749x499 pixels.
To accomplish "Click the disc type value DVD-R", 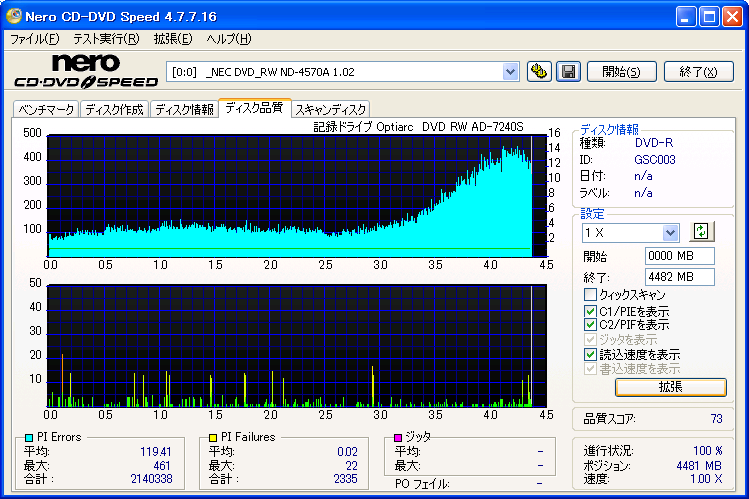I will click(x=653, y=143).
